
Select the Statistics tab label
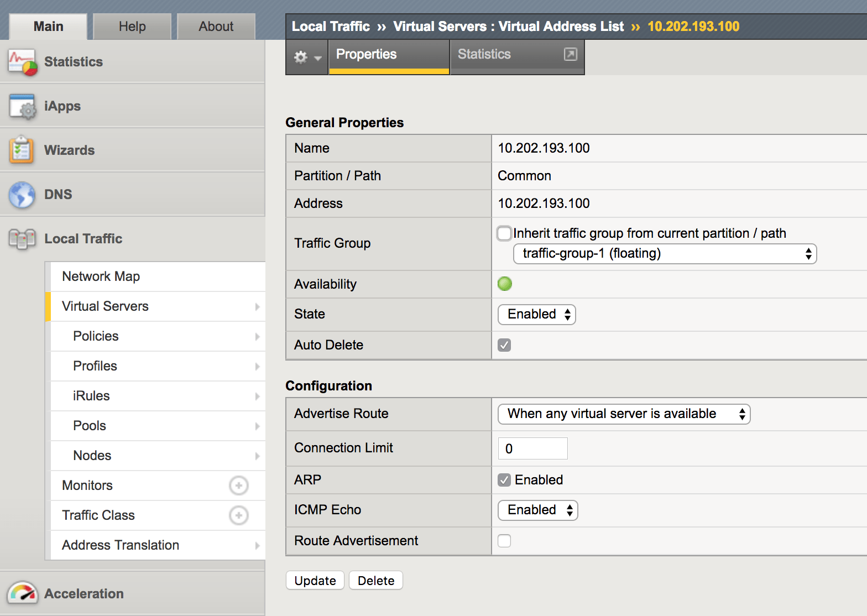(484, 54)
